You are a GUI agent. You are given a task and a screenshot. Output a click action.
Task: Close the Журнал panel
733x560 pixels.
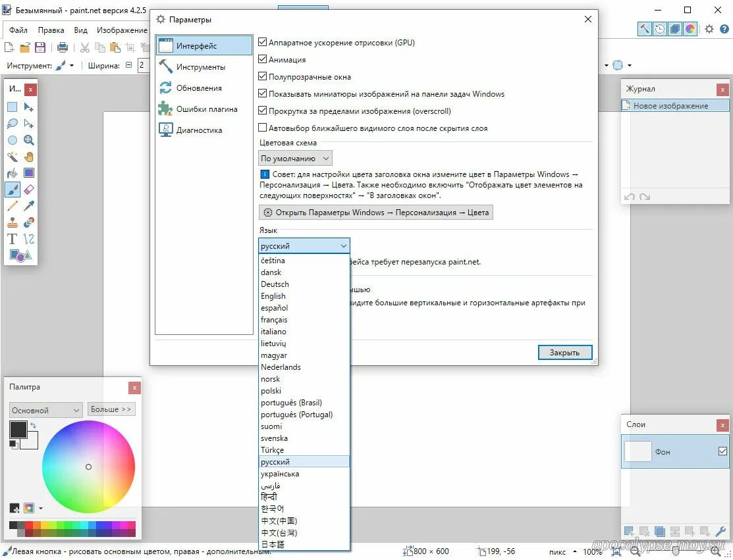[x=722, y=89]
